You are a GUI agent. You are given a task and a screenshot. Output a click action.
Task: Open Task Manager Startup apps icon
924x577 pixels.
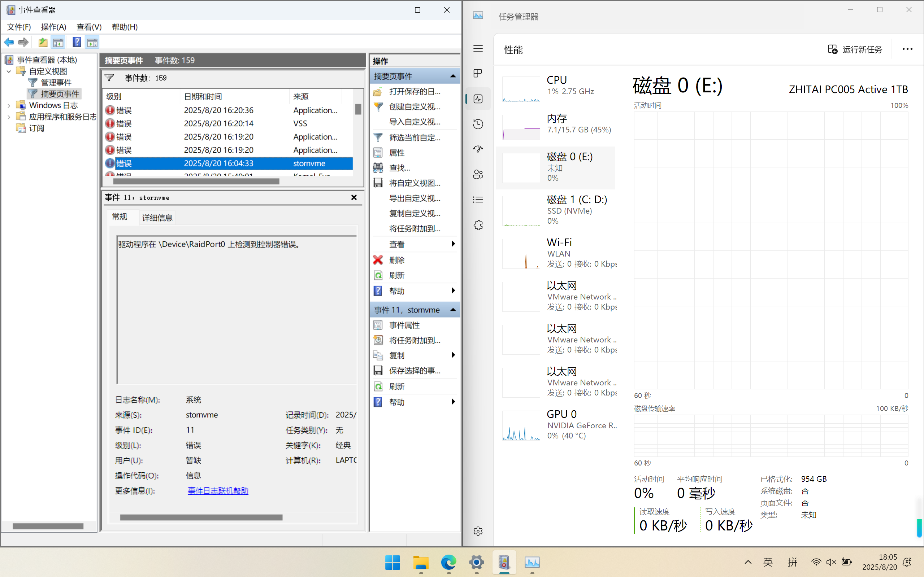pos(478,149)
